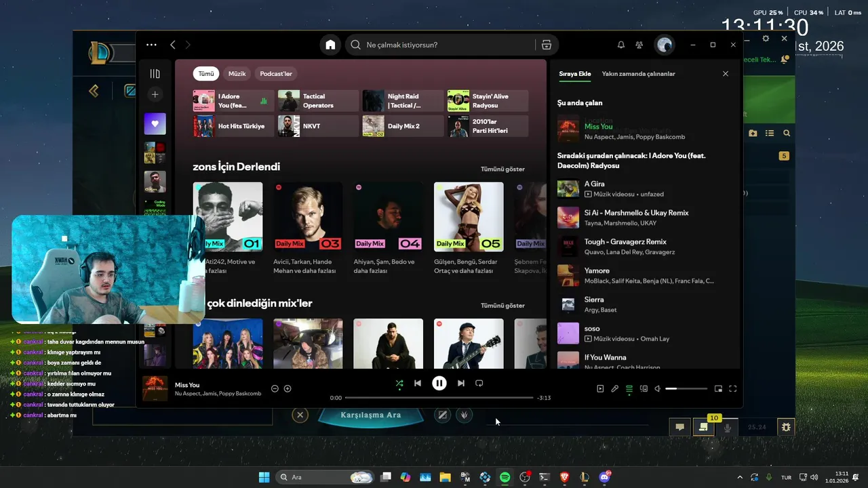This screenshot has height=488, width=868.
Task: Open Night Raid Tactical tile
Action: (403, 101)
